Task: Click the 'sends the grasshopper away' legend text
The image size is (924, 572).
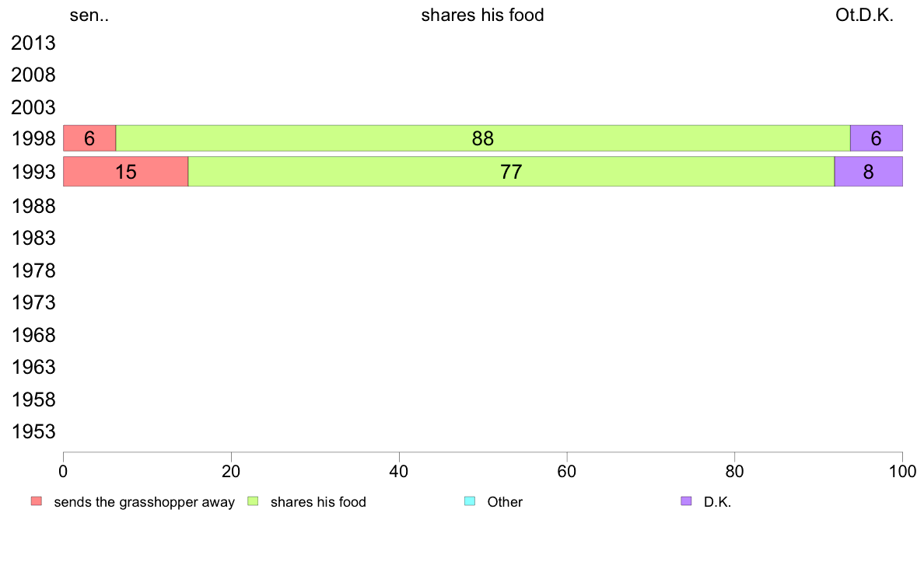Action: click(x=145, y=502)
